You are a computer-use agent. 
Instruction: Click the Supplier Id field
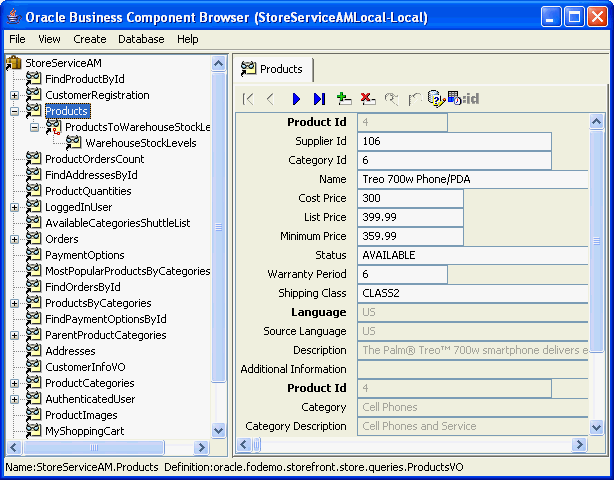(x=454, y=141)
